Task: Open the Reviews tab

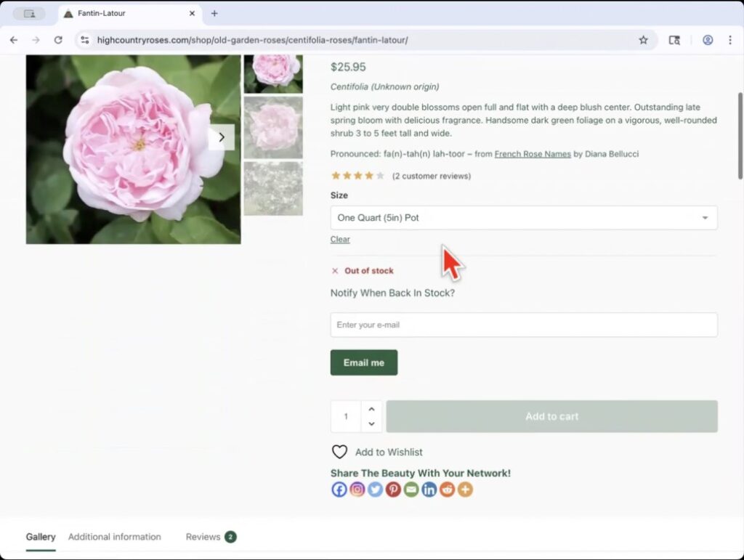Action: pos(203,537)
